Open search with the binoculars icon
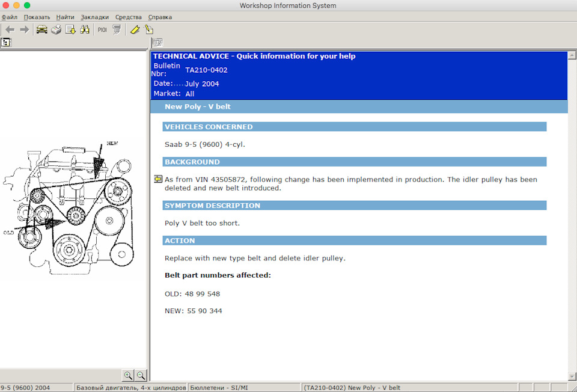 (85, 30)
